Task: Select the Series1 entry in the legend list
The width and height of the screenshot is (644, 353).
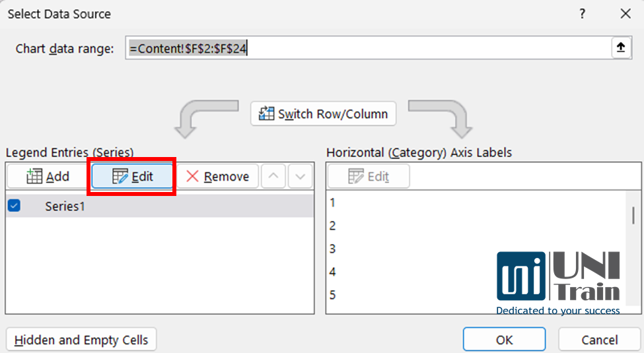Action: coord(161,206)
